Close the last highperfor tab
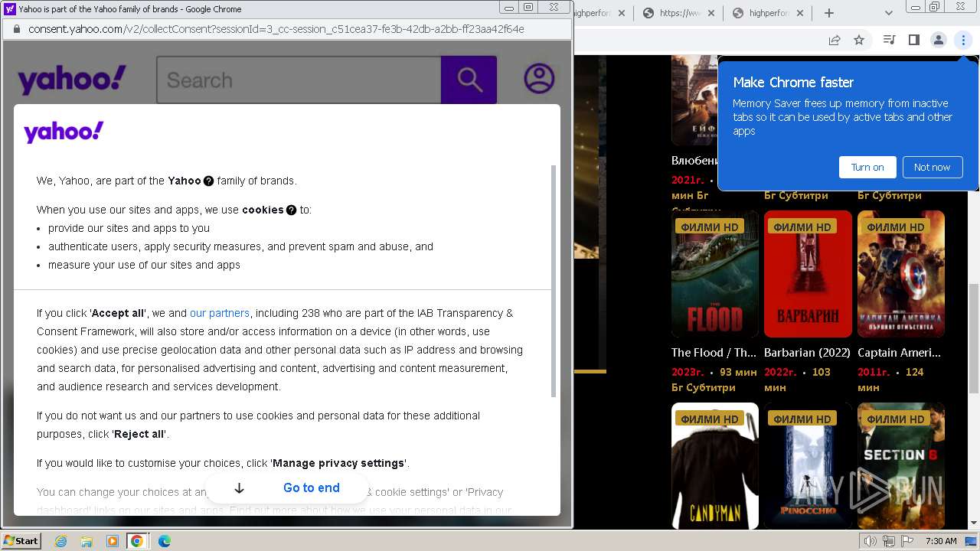 800,13
